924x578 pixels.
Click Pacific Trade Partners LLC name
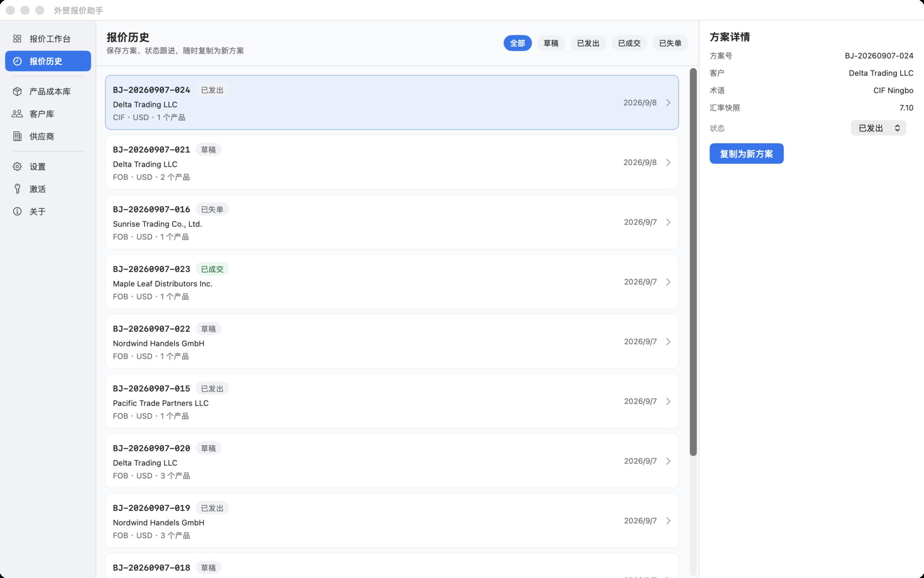click(161, 403)
